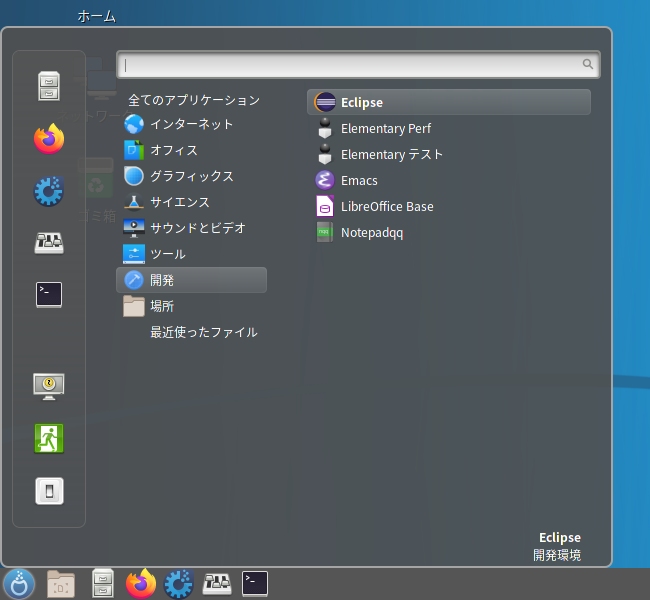Launch terminal from the taskbar
Image resolution: width=650 pixels, height=600 pixels.
click(255, 584)
